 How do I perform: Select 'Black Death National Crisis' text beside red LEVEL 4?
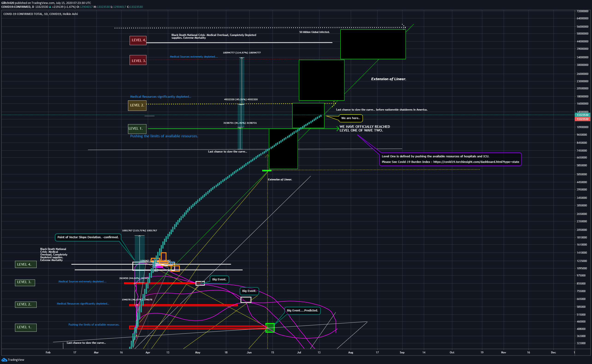[x=214, y=36]
